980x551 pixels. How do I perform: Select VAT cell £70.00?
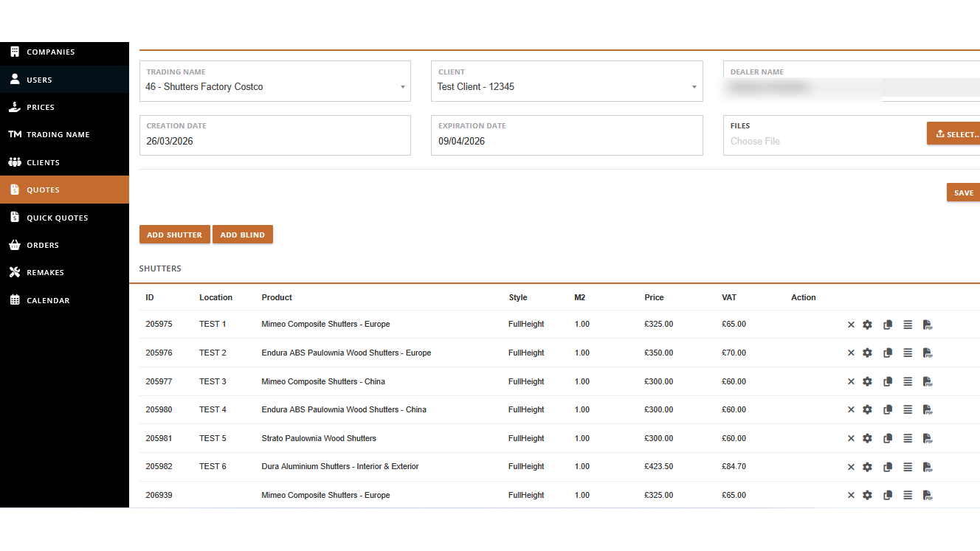tap(734, 353)
